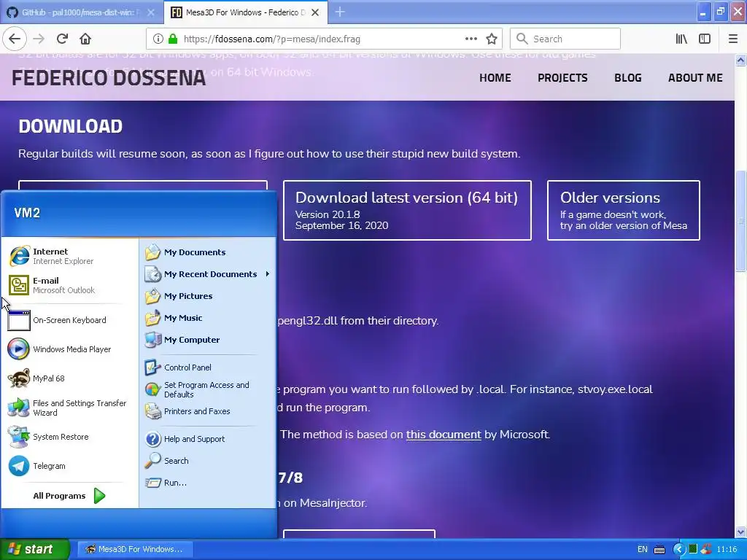Show site information icon in address bar

[x=158, y=39]
